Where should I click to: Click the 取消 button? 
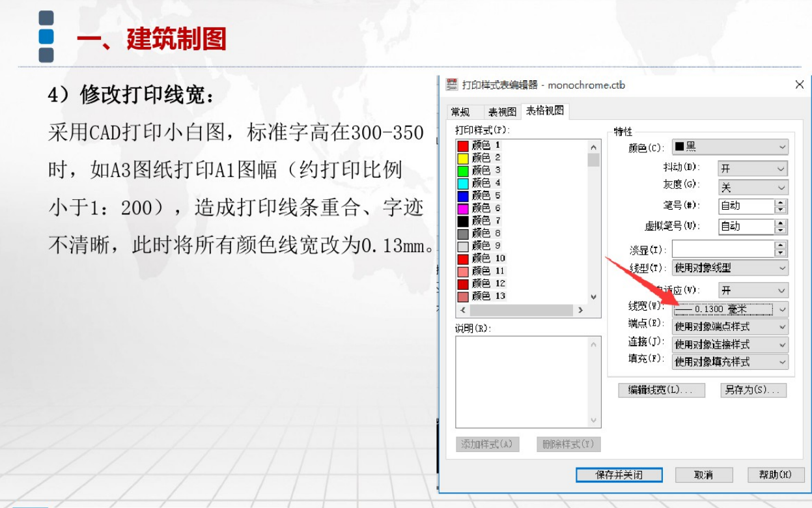[x=704, y=475]
